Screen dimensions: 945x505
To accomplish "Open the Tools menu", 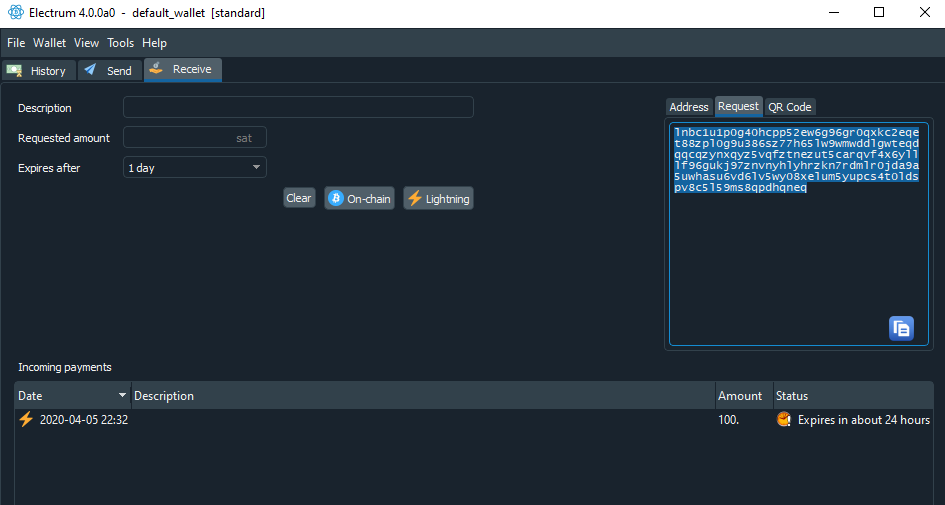I will tap(121, 43).
